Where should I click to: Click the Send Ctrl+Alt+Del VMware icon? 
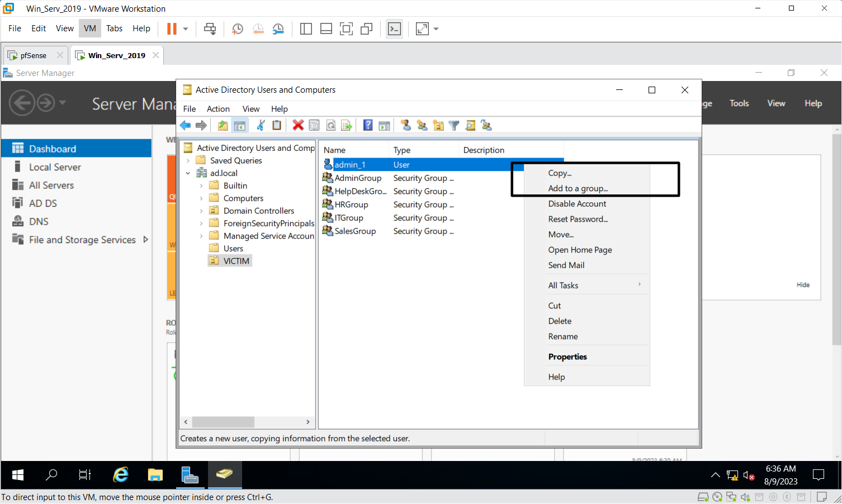tap(210, 28)
